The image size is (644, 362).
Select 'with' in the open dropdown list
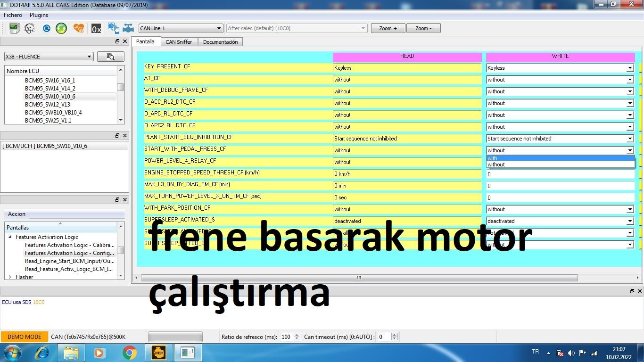(560, 158)
